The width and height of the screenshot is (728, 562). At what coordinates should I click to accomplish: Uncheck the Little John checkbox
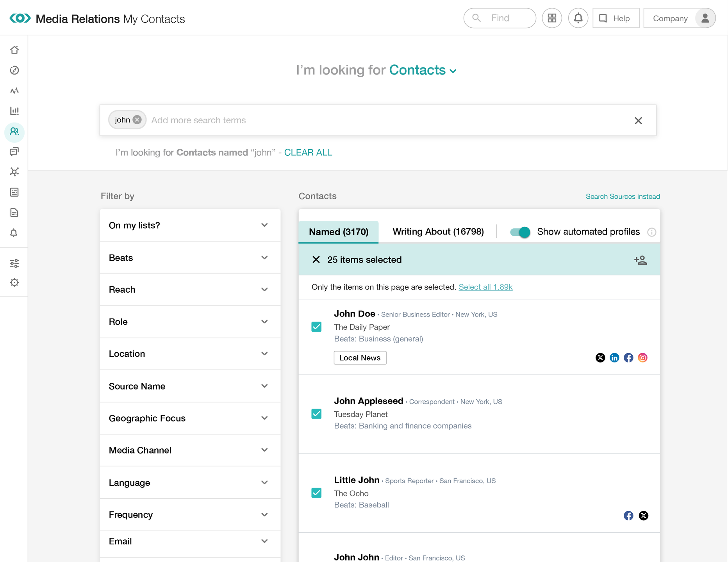[x=316, y=493]
